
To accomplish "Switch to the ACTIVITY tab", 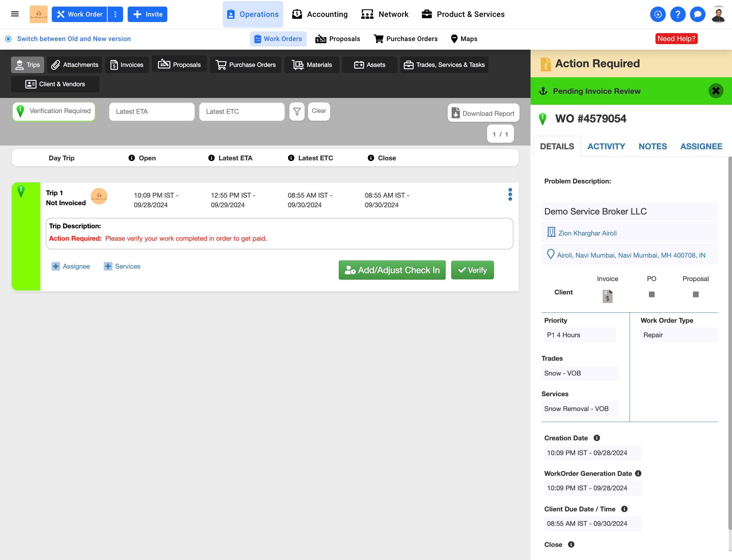I will point(606,146).
